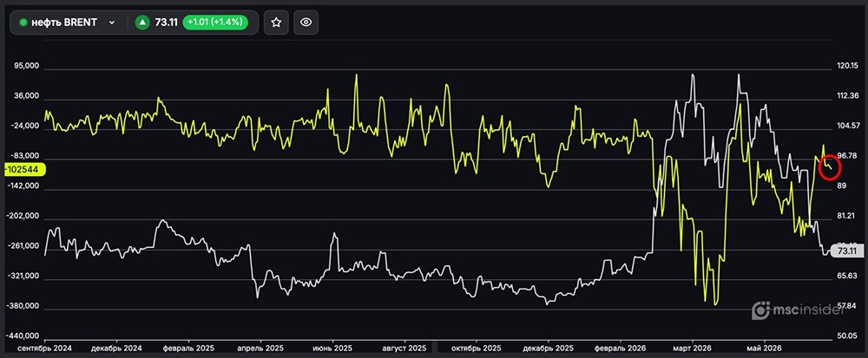This screenshot has height=358, width=868.
Task: Click the +1.01 (+1.4%) change badge
Action: [x=215, y=23]
